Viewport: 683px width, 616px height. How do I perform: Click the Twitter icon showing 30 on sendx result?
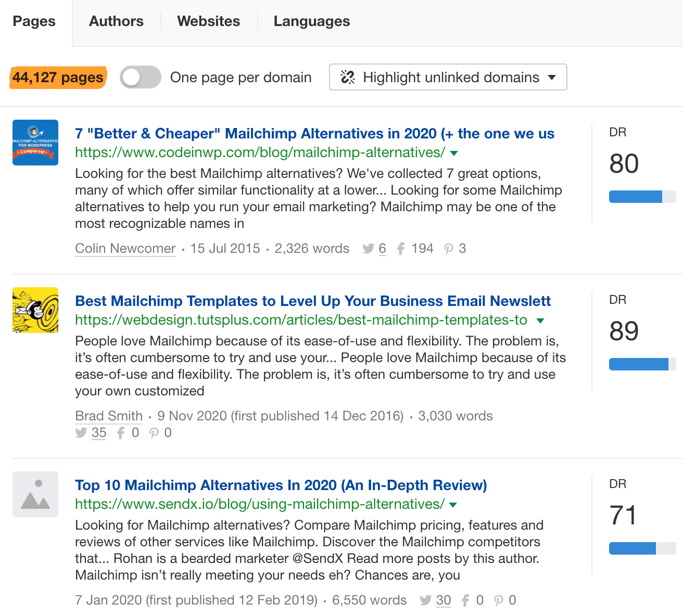point(426,600)
